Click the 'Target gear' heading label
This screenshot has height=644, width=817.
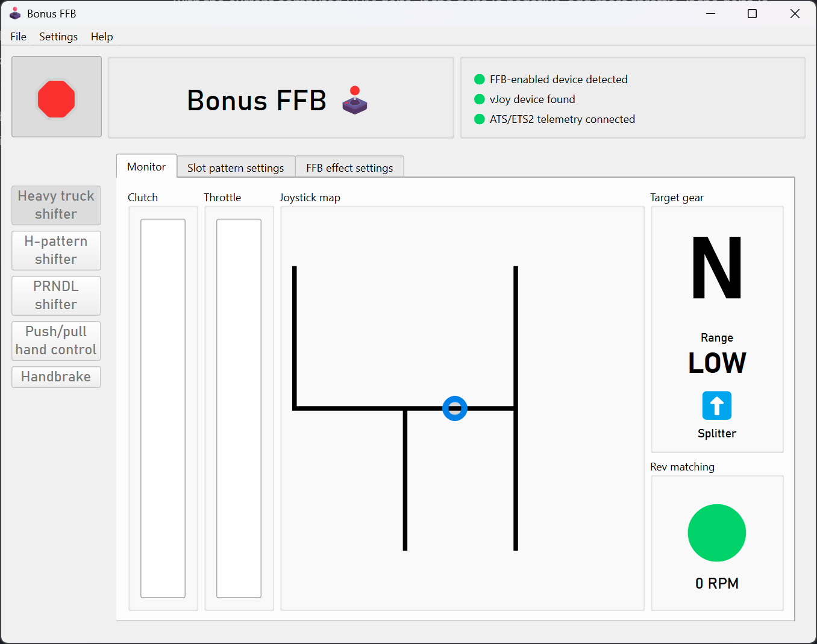[677, 198]
